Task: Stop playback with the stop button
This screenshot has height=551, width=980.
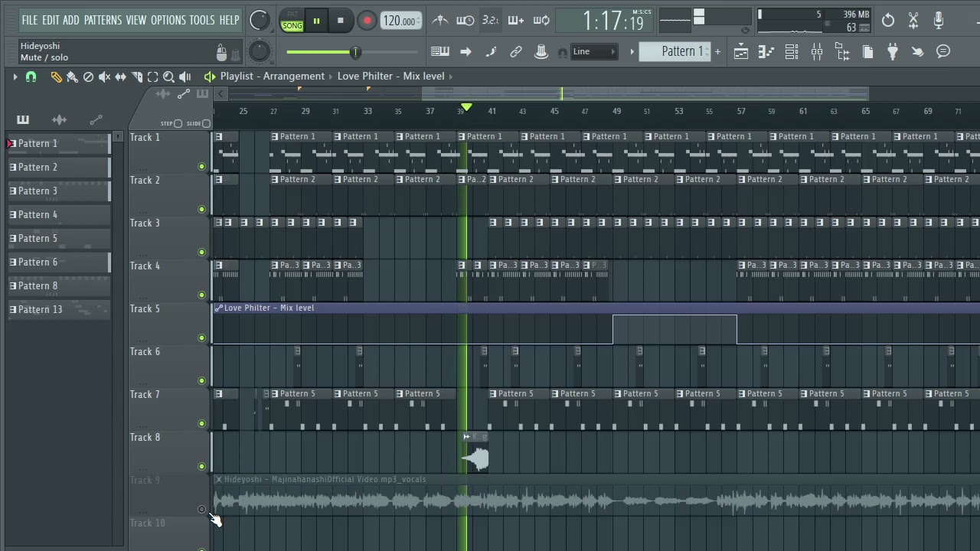Action: (340, 21)
